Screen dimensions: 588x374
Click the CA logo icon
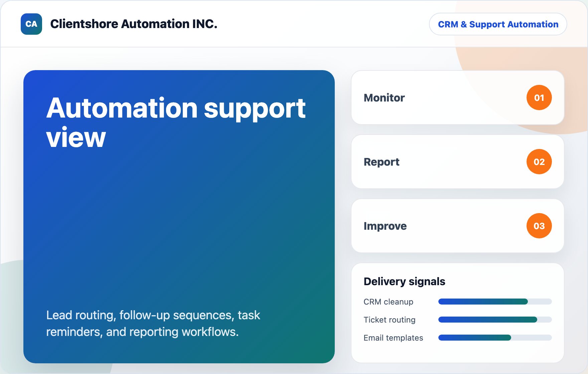click(x=31, y=24)
